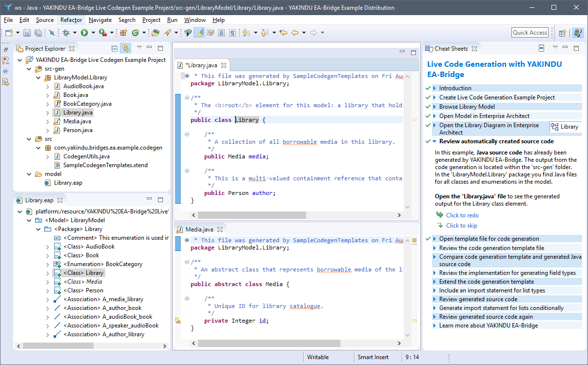
Task: Open the Refactor menu
Action: click(x=71, y=20)
